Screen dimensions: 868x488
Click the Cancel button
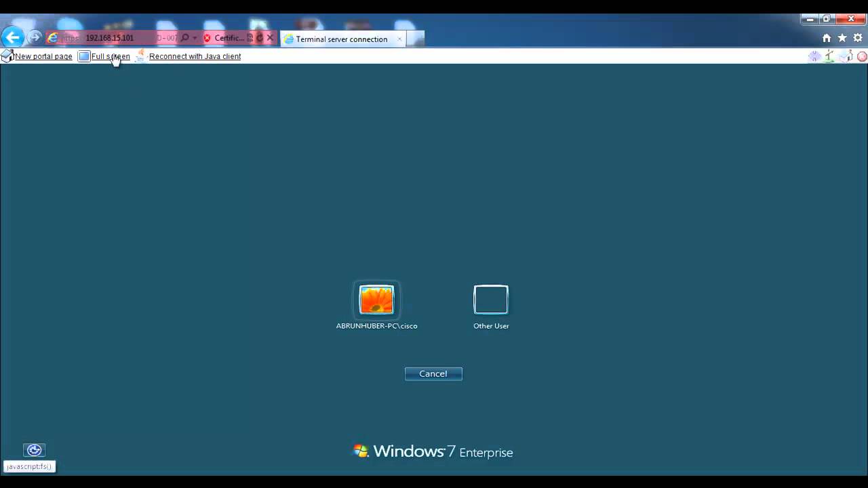(x=433, y=373)
